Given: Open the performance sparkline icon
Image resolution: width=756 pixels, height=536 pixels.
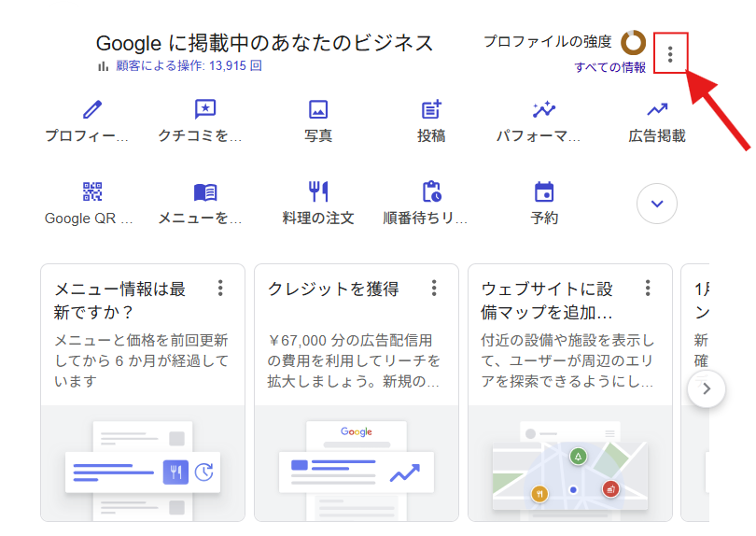Looking at the screenshot, I should (x=544, y=110).
